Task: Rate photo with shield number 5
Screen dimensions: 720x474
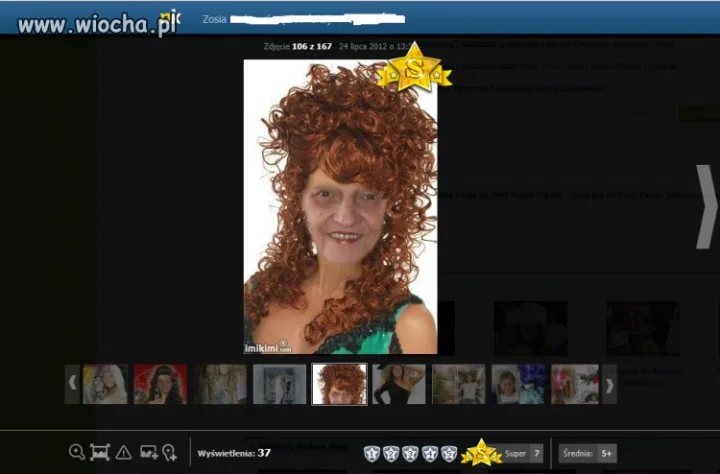Action: (x=449, y=453)
